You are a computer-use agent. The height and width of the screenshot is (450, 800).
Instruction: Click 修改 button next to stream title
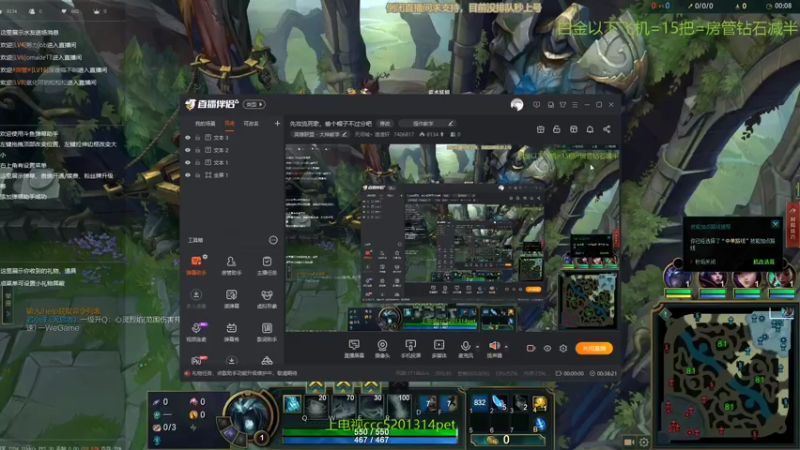tap(385, 123)
